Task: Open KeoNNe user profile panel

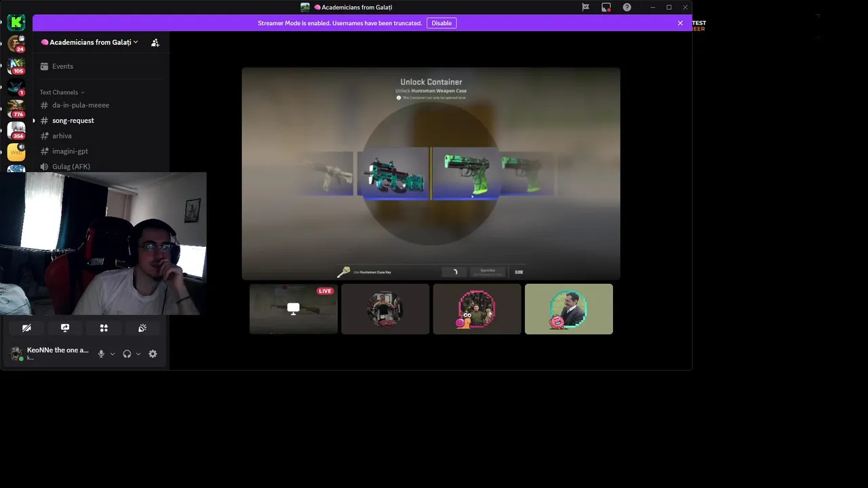Action: click(50, 354)
